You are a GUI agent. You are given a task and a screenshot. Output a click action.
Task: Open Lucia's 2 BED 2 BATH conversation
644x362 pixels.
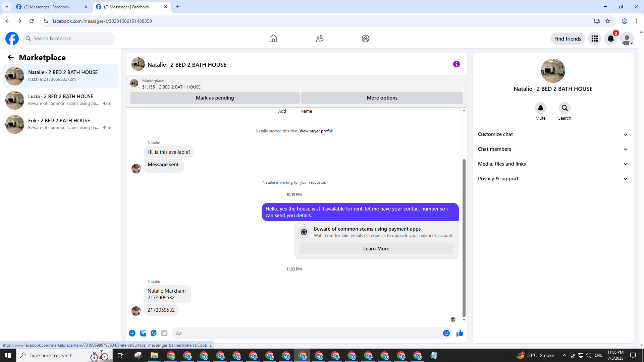coord(60,100)
